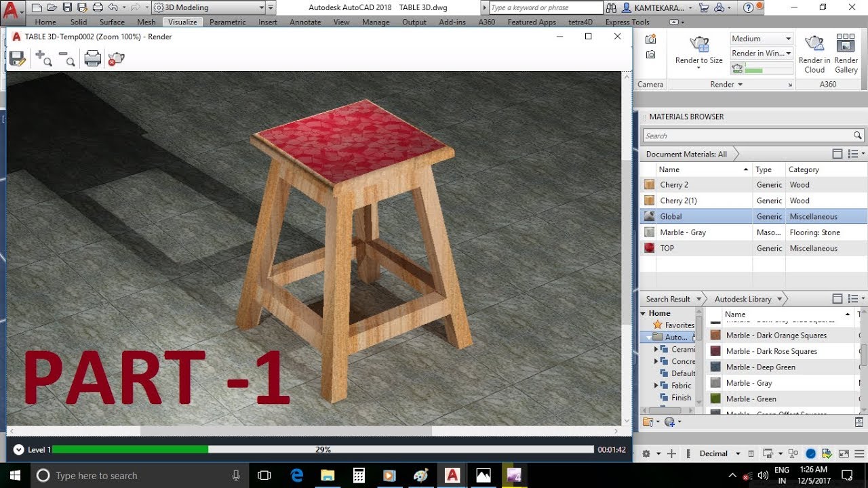Open the Home ribbon tab
This screenshot has width=868, height=488.
click(45, 22)
